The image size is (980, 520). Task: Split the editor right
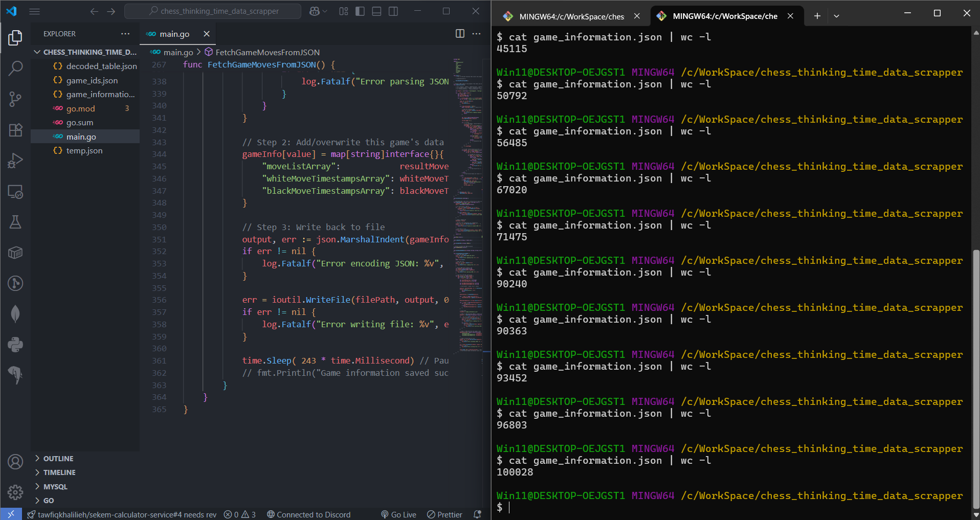point(460,33)
